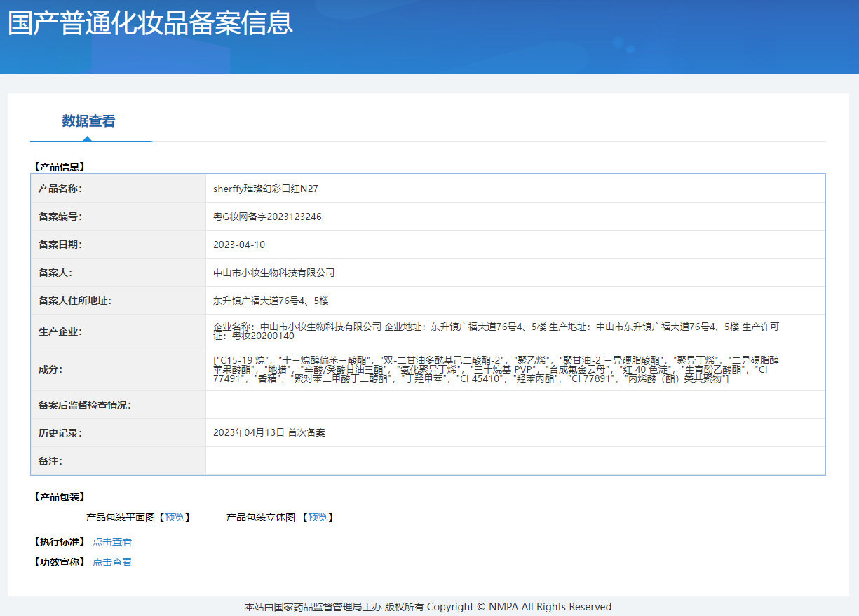Click the 成分 ingredients list text
The image size is (859, 616).
(x=496, y=369)
